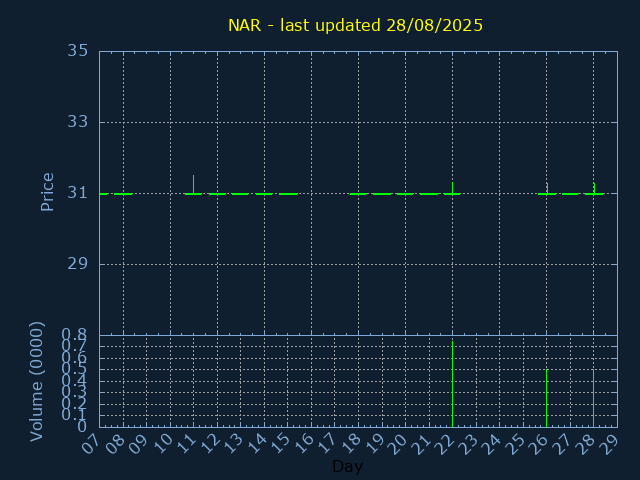Viewport: 640px width, 480px height.
Task: Click day label 27 on x-axis
Action: point(562,444)
